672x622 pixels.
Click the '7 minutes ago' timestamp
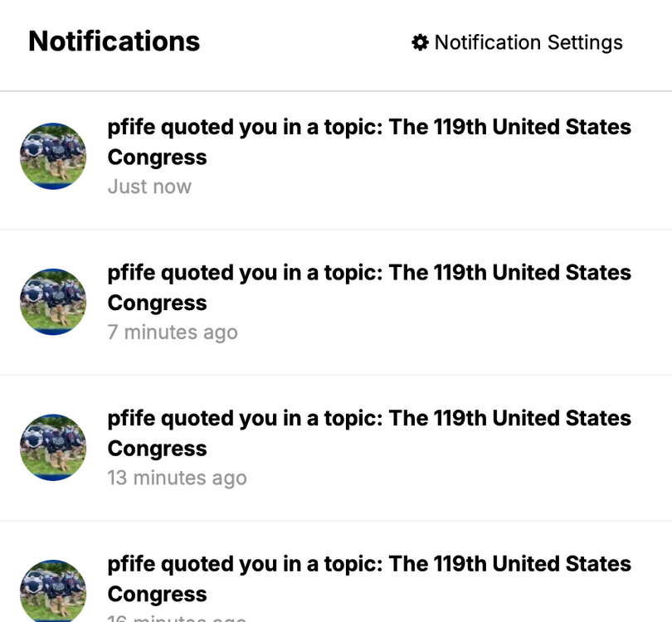click(173, 333)
